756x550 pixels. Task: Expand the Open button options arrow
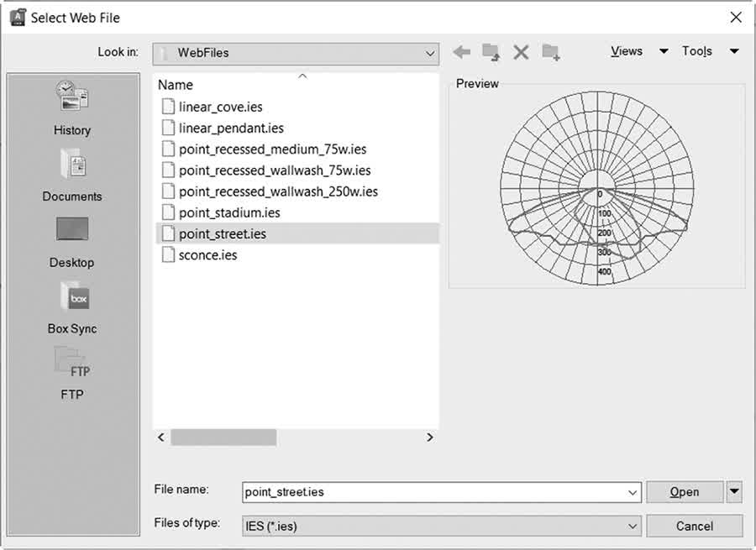(x=734, y=492)
